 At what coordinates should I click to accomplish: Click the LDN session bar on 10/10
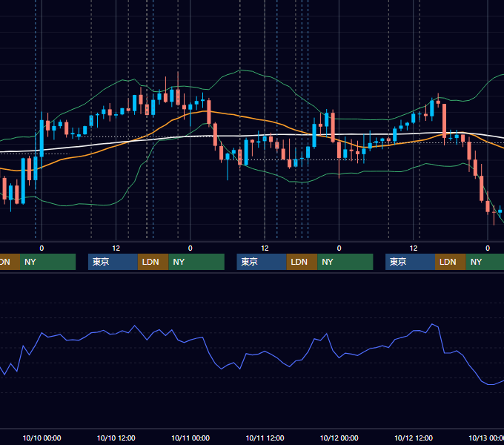(x=153, y=262)
